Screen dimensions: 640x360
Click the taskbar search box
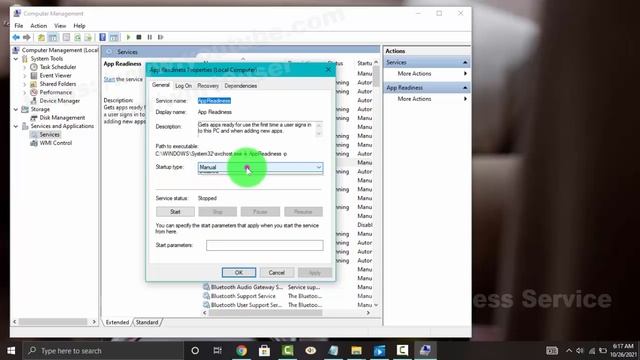(103, 351)
